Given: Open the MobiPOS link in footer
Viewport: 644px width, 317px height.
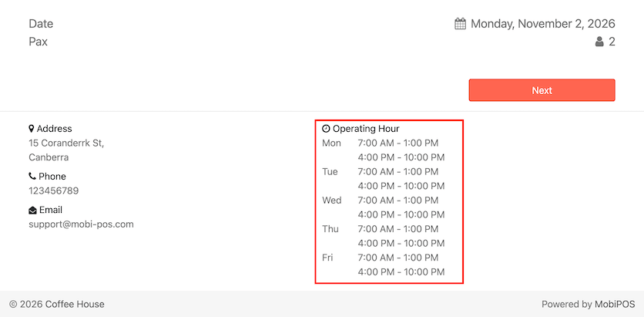Looking at the screenshot, I should pos(615,304).
